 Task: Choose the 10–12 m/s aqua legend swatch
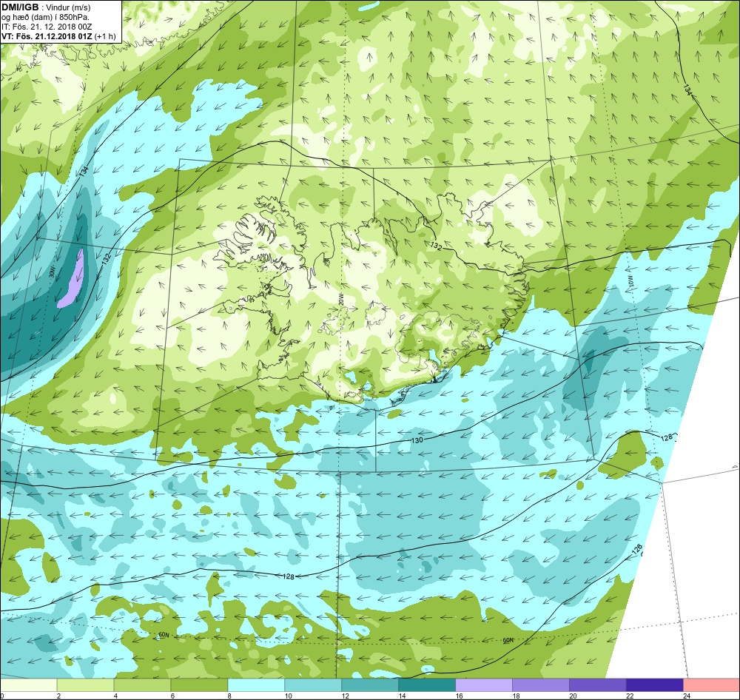(313, 684)
